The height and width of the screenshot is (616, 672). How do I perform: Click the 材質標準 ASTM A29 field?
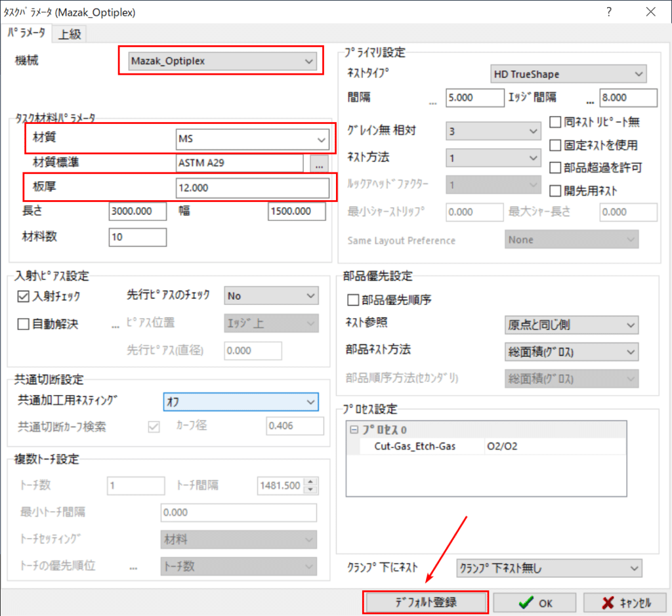240,163
